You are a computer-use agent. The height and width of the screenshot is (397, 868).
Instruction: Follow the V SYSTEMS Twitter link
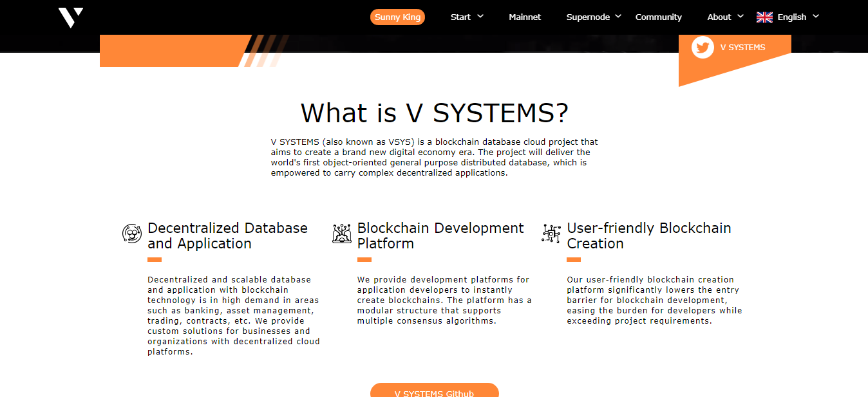coord(742,48)
